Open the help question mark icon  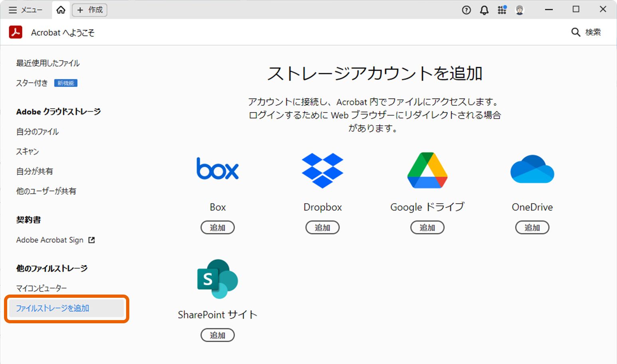466,10
